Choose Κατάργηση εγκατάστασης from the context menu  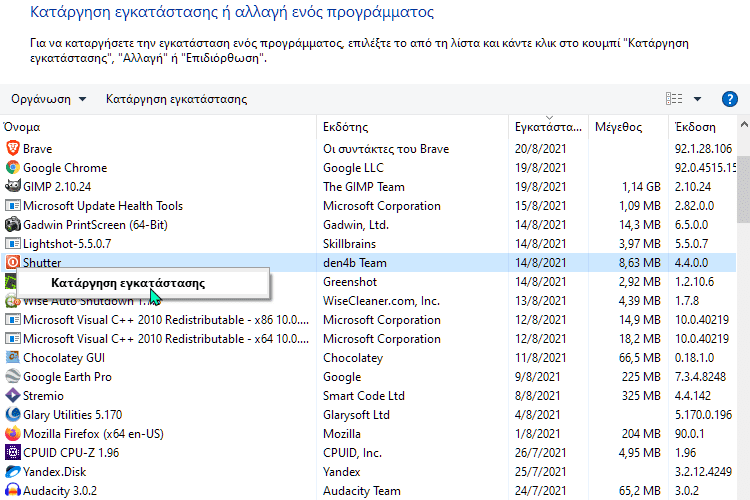(x=143, y=283)
